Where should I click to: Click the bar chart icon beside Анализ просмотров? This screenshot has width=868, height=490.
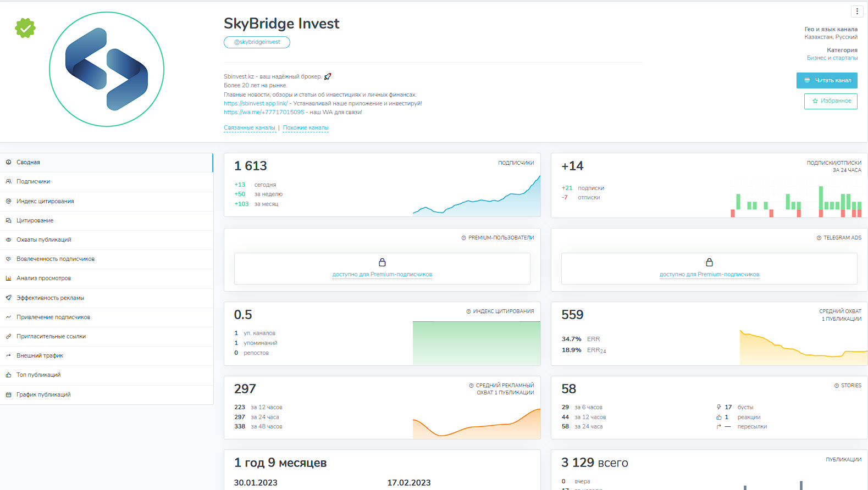tap(8, 279)
